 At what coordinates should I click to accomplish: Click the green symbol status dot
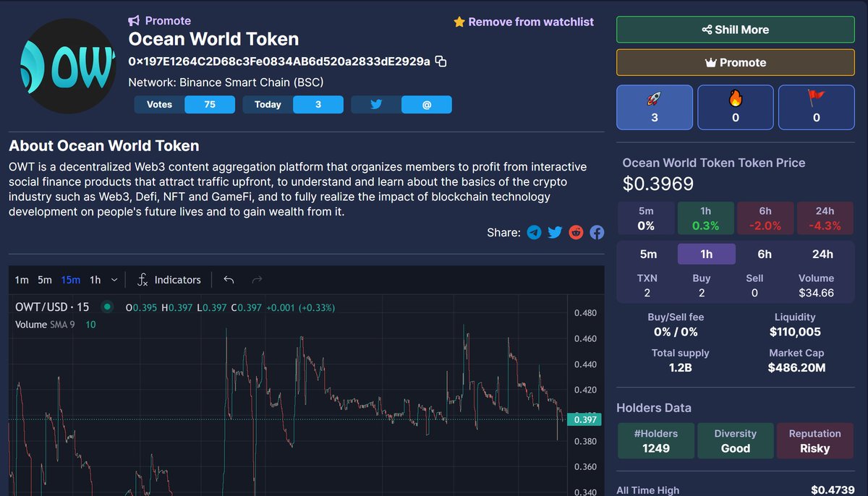[x=107, y=307]
